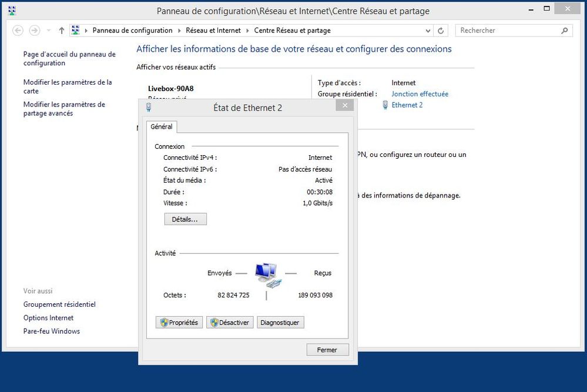
Task: Click the Propriétés button
Action: [x=179, y=323]
